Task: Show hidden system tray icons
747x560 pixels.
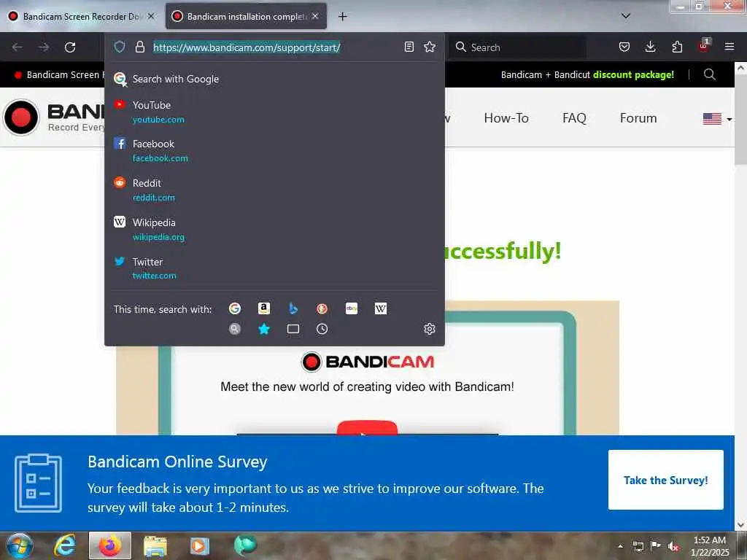Action: (x=620, y=546)
